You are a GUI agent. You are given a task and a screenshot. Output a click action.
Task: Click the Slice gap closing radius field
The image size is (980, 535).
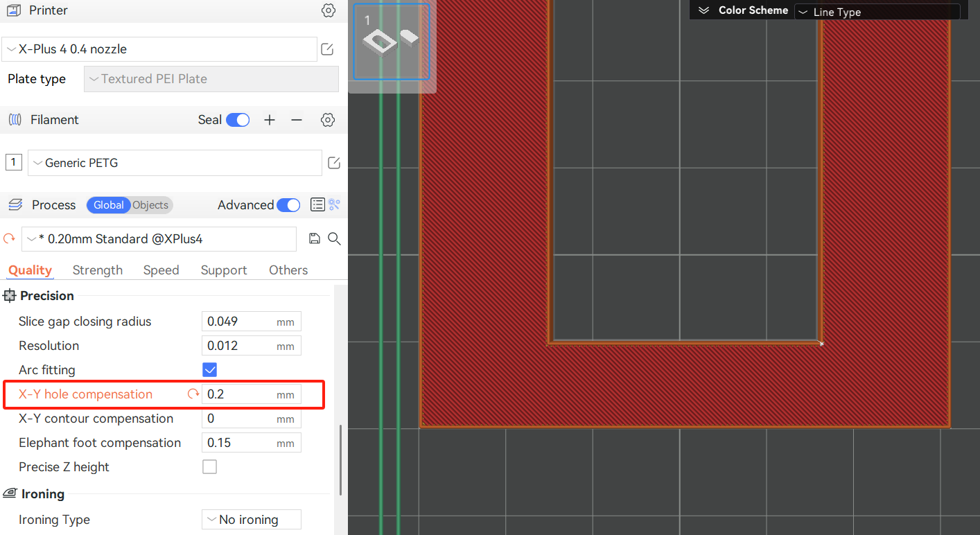click(x=252, y=322)
